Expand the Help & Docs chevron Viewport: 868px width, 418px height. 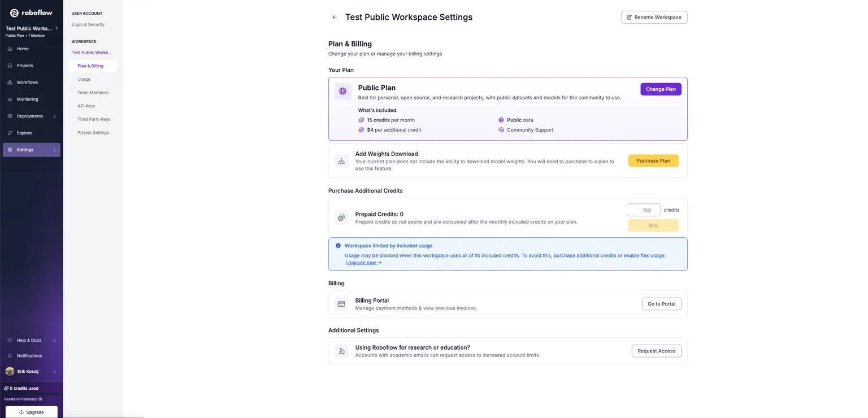(54, 341)
